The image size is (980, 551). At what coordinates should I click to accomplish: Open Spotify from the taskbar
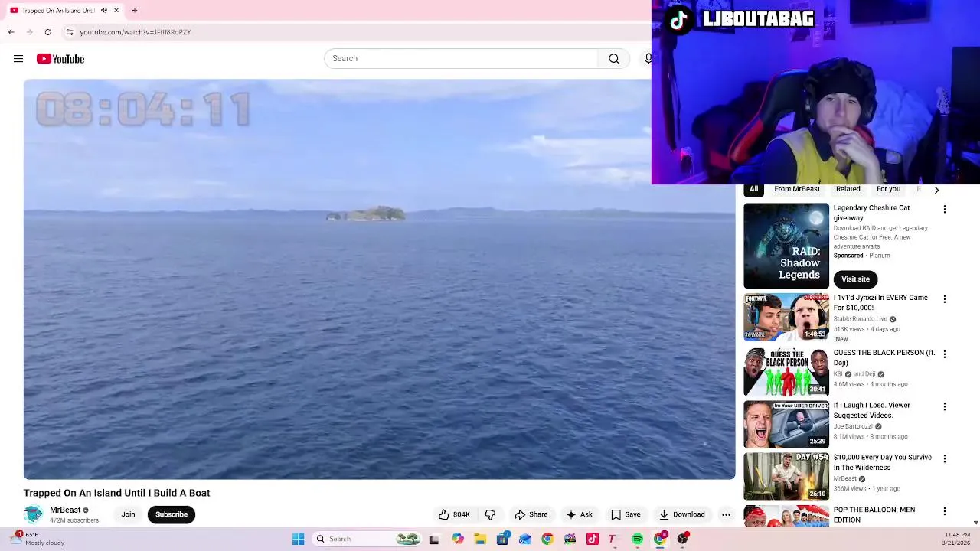click(x=637, y=539)
